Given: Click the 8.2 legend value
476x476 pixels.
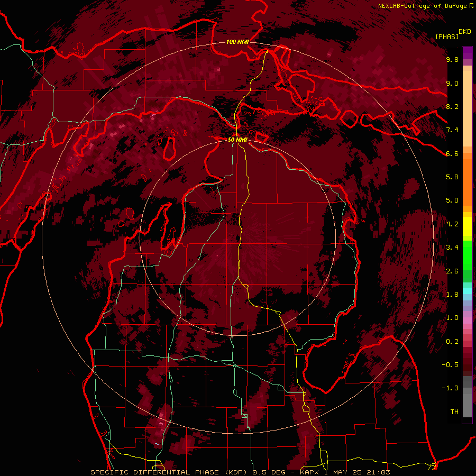Looking at the screenshot, I should click(452, 106).
